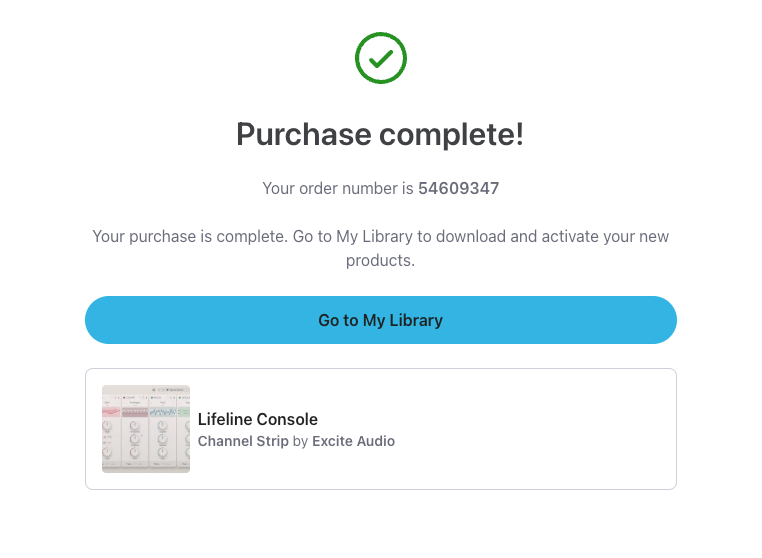Open the Lifeline Console product thumbnail

pyautogui.click(x=146, y=429)
